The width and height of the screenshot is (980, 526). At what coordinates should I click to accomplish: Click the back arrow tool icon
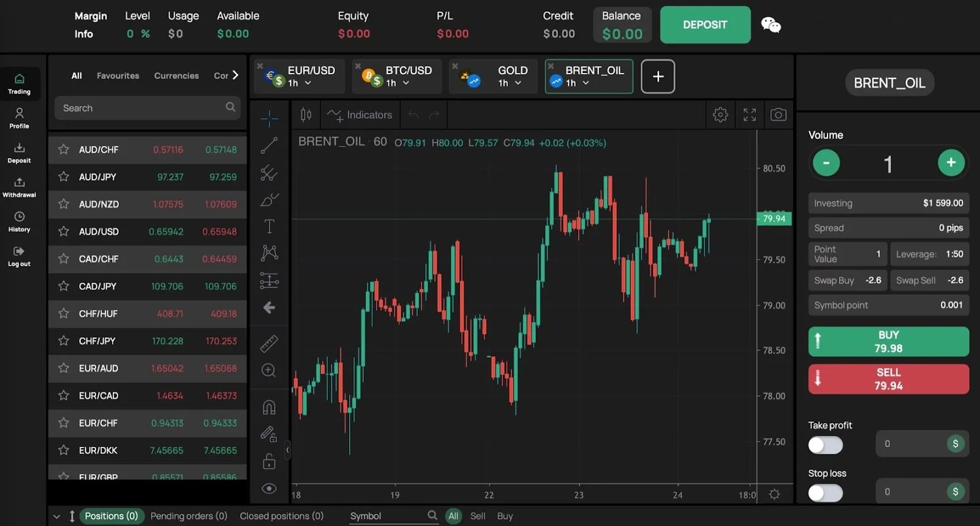(269, 308)
